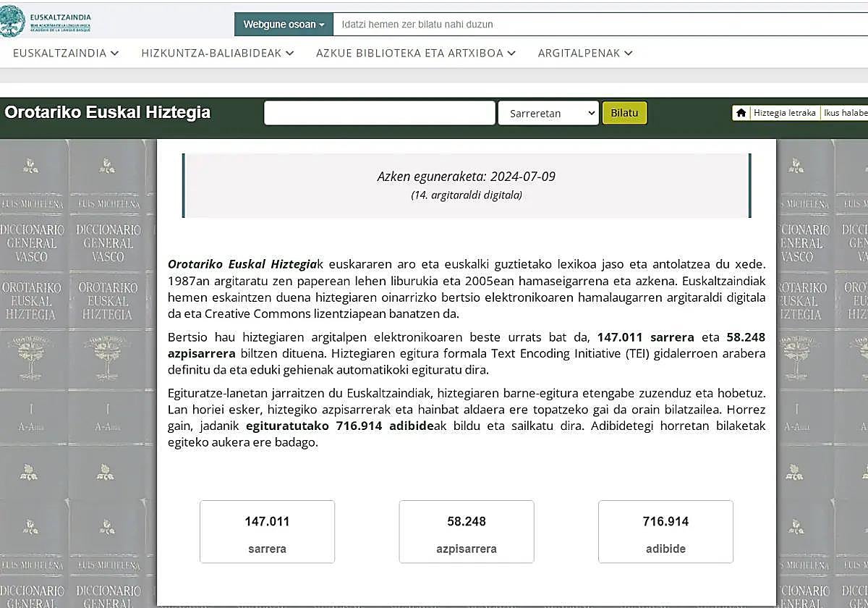
Task: Expand the Hizkuntza-baliabideak menu
Action: point(218,53)
